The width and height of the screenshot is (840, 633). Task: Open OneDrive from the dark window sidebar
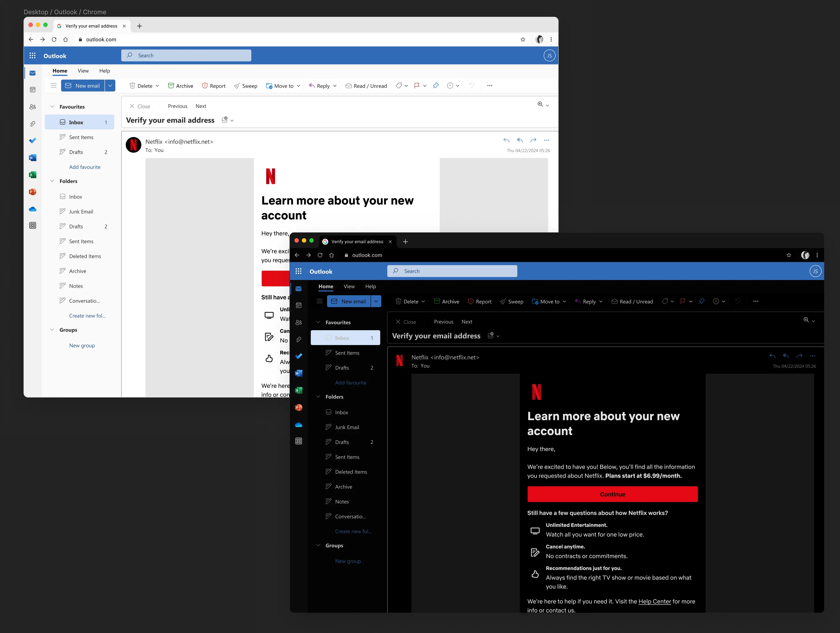pyautogui.click(x=299, y=425)
